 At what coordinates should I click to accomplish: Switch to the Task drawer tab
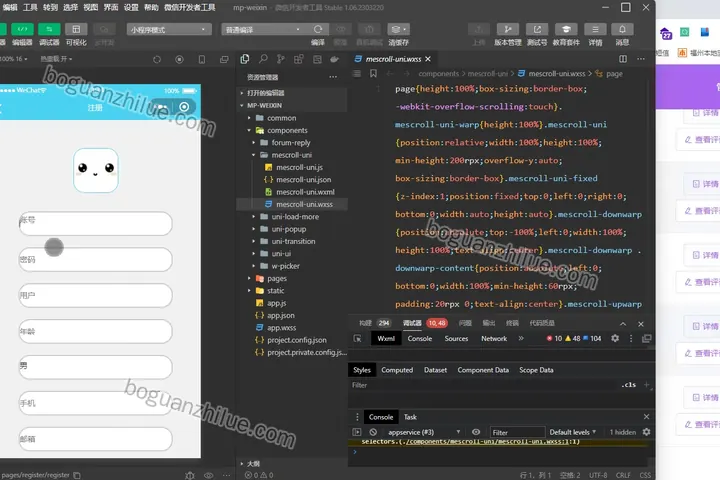point(410,417)
